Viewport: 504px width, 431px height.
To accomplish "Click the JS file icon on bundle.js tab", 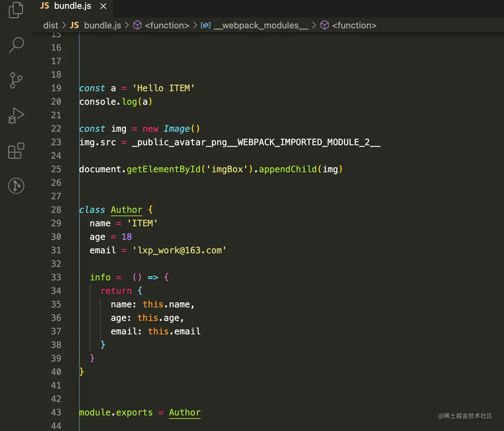I will click(x=45, y=6).
